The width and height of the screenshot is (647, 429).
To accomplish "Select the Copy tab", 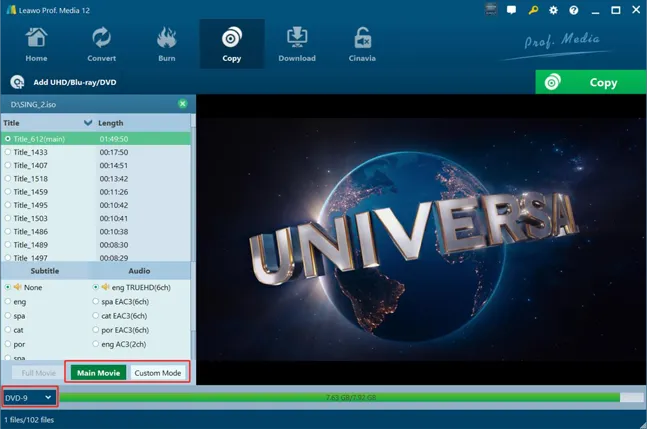I will [x=231, y=44].
